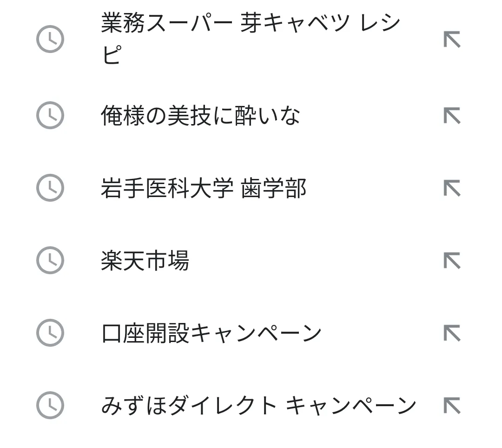Insert 業務スーパー 芽キャベツ query via arrow icon
This screenshot has height=448, width=502.
coord(452,40)
